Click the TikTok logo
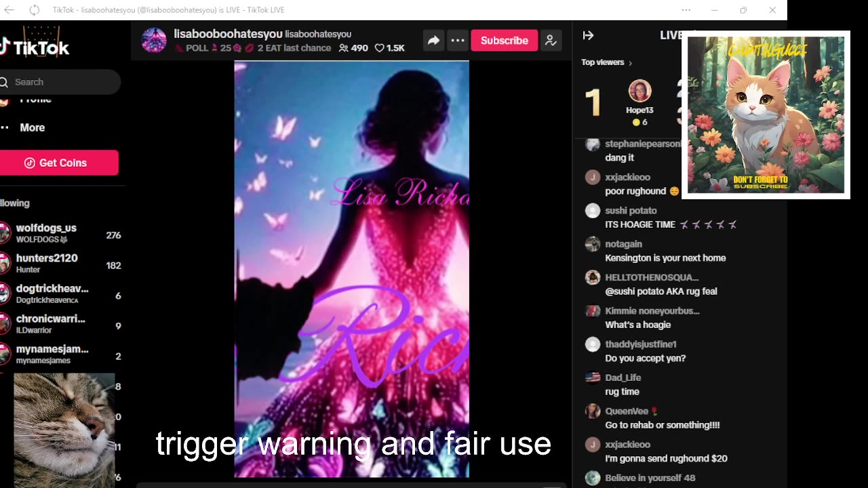Image resolution: width=868 pixels, height=488 pixels. 34,47
